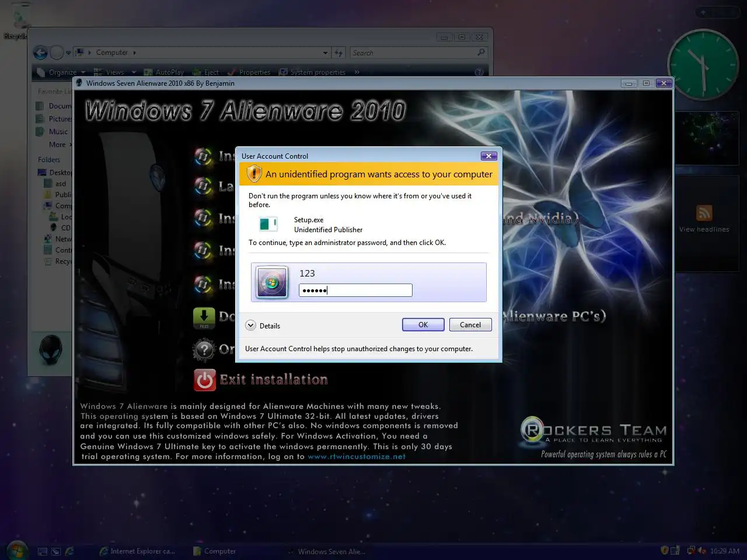Viewport: 747px width, 560px height.
Task: Select Desktop in the folder tree
Action: (x=55, y=173)
